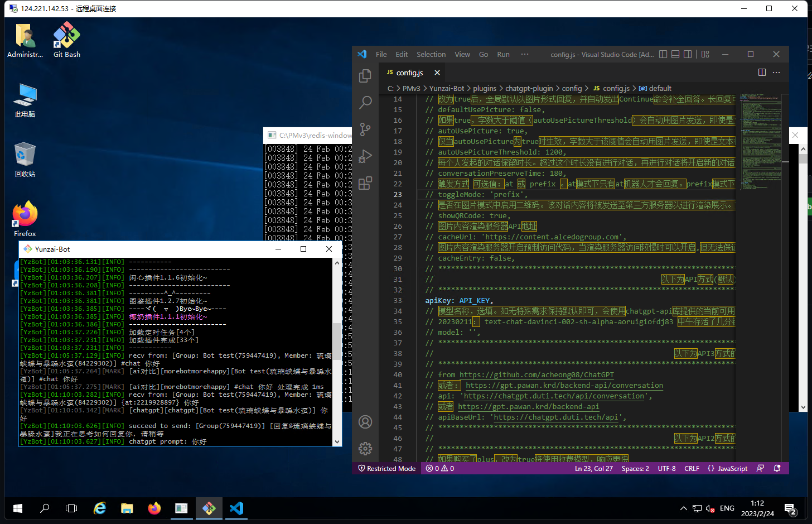Open the Manage gear menu in VS Code

365,449
